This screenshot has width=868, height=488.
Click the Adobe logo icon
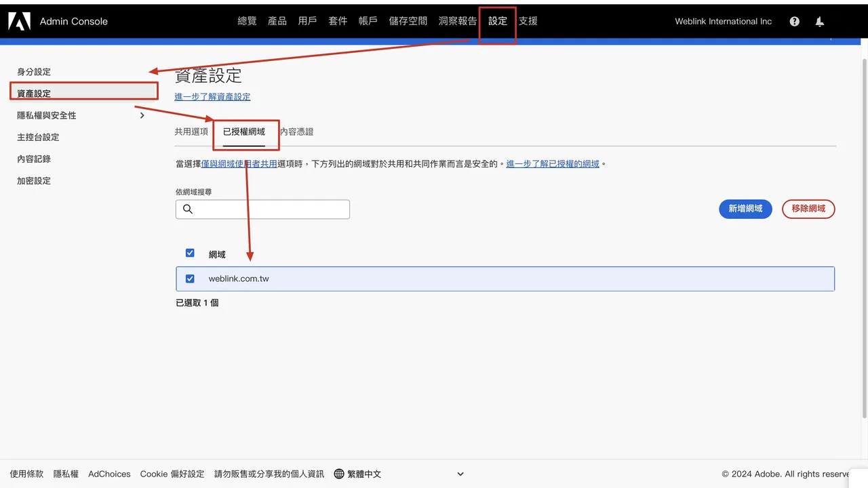[x=19, y=21]
